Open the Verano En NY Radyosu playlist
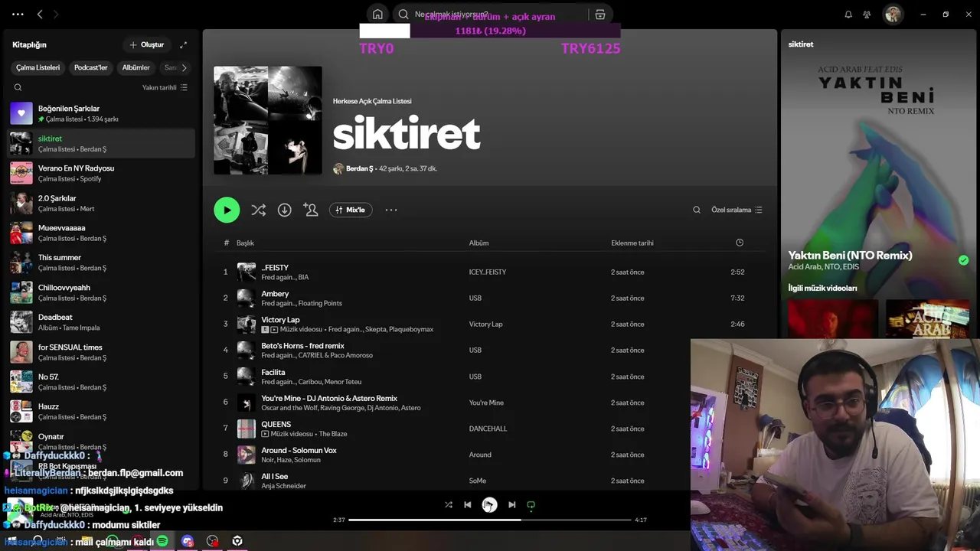This screenshot has height=551, width=980. point(101,173)
